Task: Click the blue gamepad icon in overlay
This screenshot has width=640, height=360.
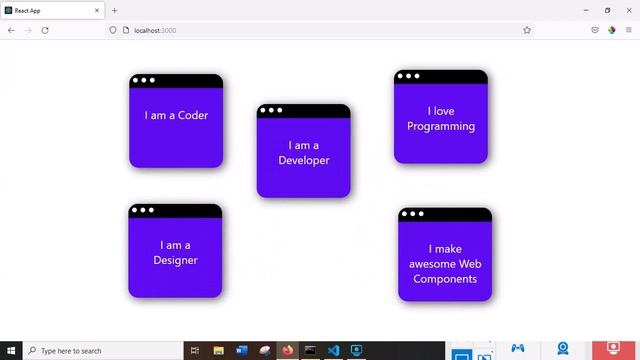Action: tap(518, 348)
